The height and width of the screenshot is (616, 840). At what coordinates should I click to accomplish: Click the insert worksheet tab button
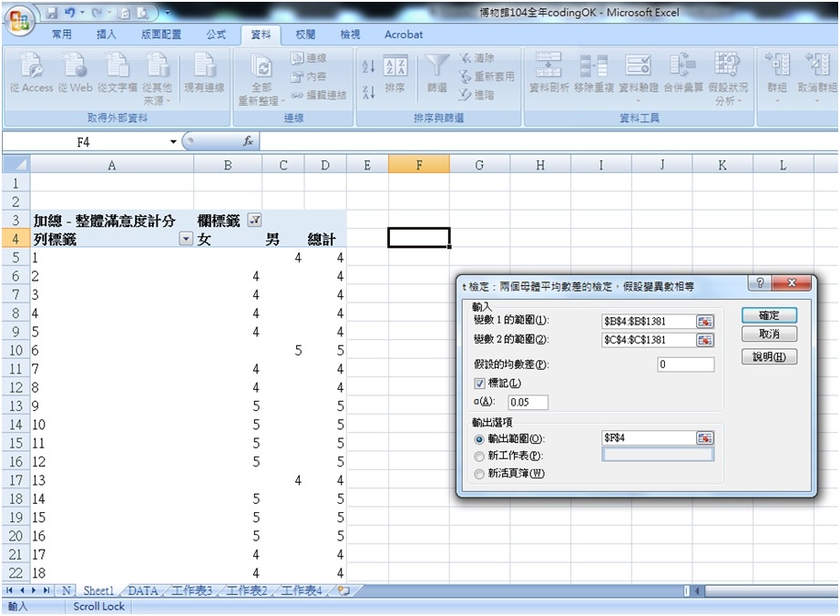click(343, 590)
